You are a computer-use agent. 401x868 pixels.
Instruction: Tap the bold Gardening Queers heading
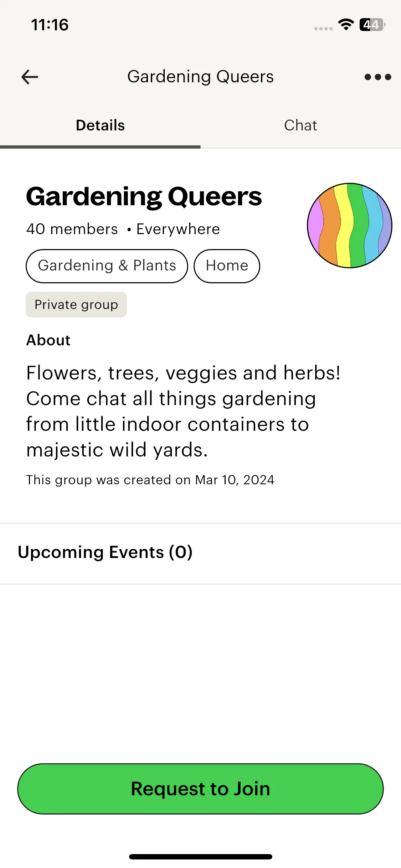coord(144,197)
